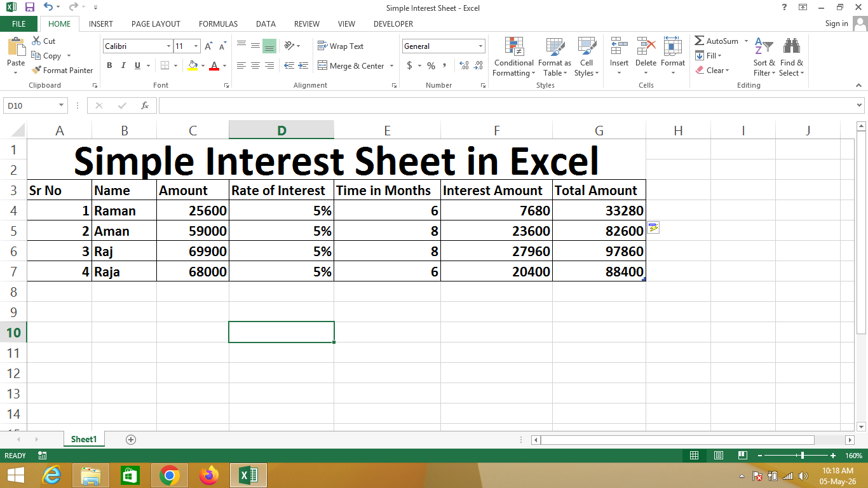The image size is (868, 488).
Task: Open the font name dropdown
Action: pyautogui.click(x=168, y=46)
